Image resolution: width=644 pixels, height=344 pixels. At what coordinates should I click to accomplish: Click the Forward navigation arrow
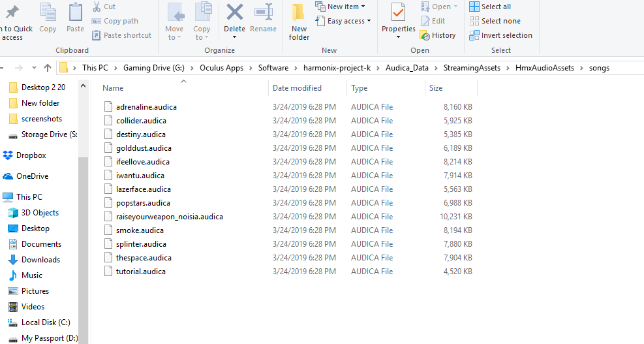(x=18, y=68)
